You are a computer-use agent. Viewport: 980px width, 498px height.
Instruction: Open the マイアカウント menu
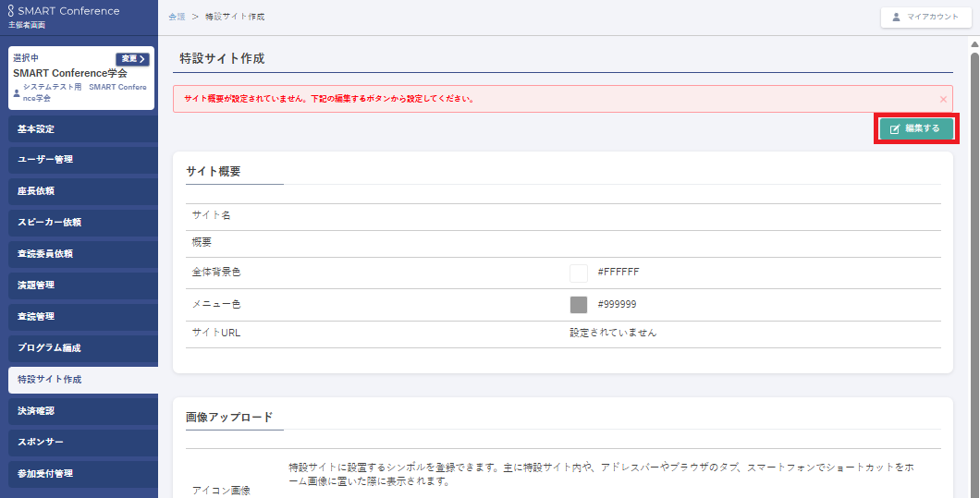coord(925,17)
